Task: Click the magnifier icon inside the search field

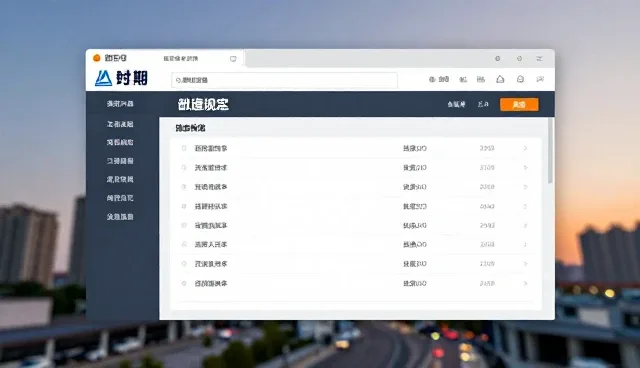Action: click(178, 80)
